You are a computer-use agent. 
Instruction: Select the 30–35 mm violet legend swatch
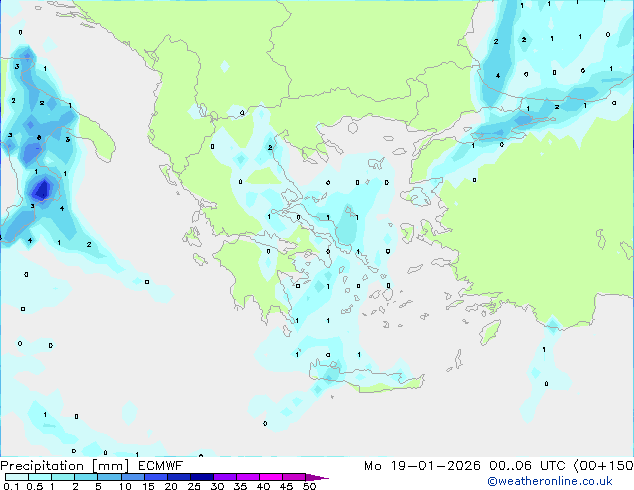[224, 477]
